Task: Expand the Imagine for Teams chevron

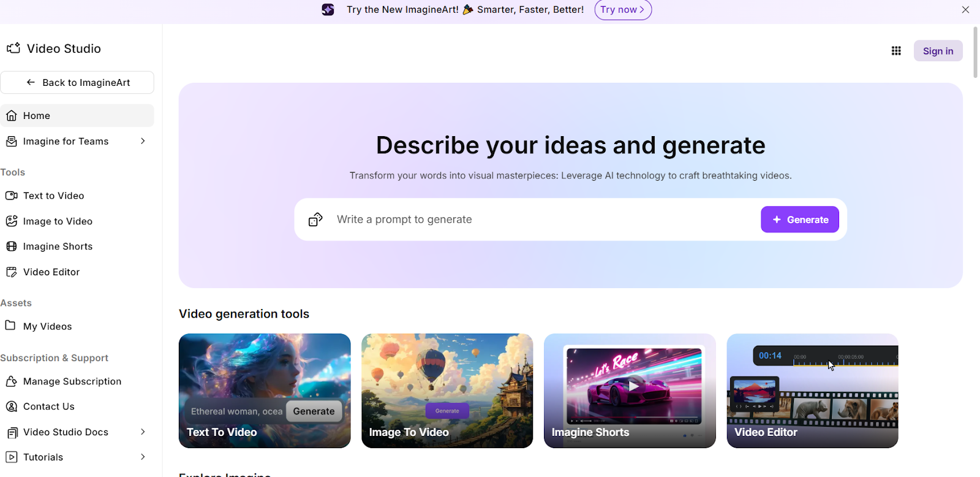Action: (x=143, y=141)
